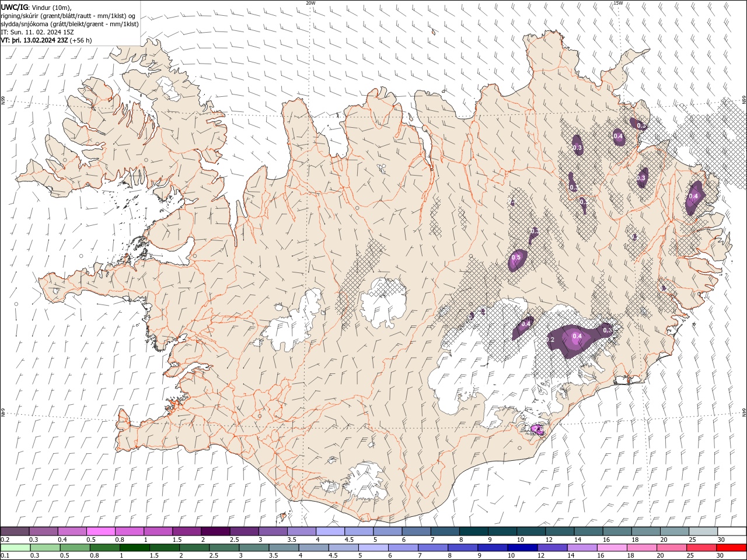Select the dark teal swatch labeled 8
The image size is (747, 560).
473,531
